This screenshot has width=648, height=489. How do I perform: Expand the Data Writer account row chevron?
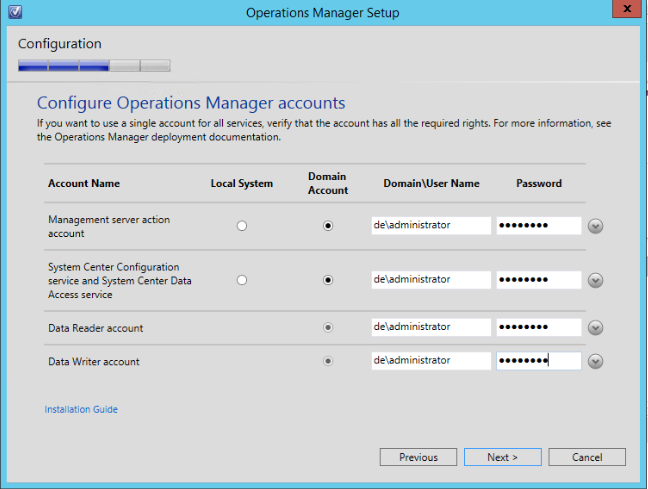click(595, 362)
